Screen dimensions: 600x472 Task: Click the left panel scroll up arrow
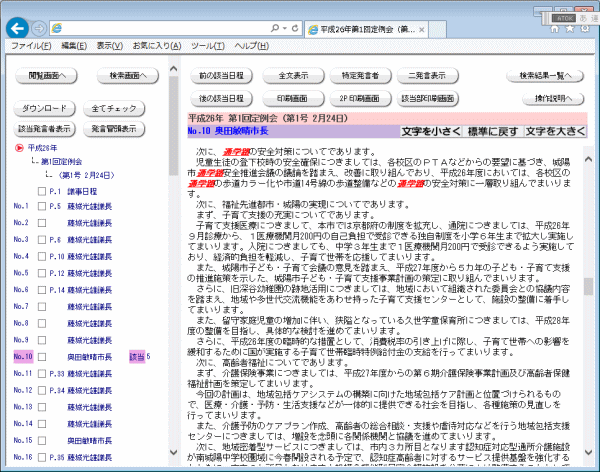[173, 69]
